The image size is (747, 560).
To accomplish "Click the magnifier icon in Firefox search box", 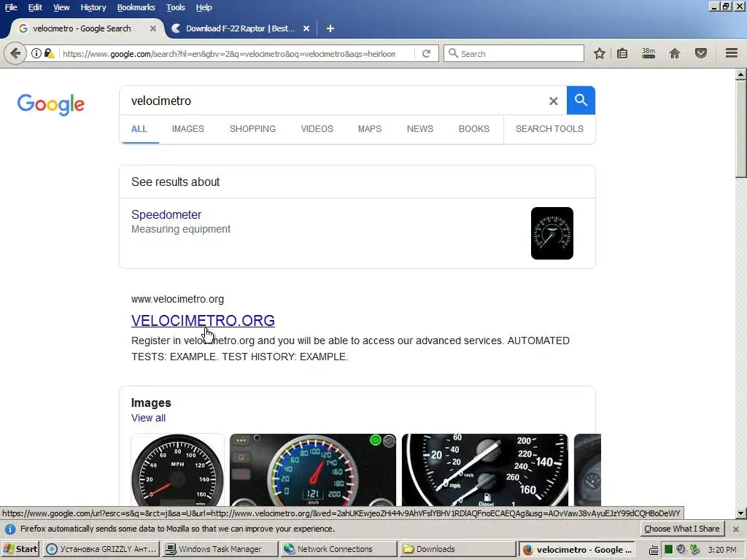I will coord(454,53).
